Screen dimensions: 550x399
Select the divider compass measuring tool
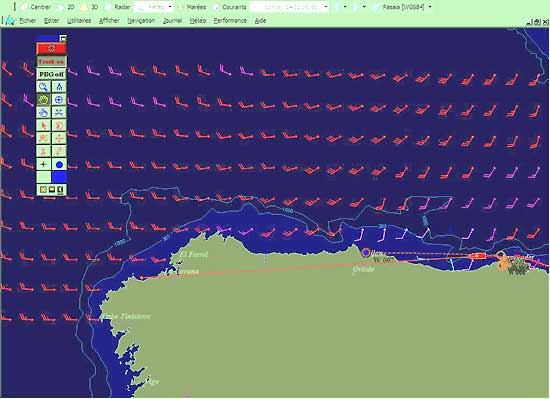click(59, 87)
